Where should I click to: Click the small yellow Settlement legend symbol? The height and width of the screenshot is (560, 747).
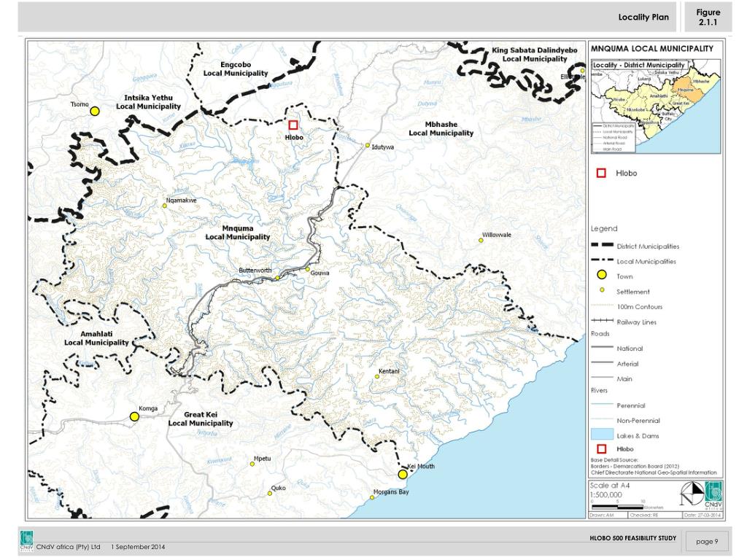(602, 290)
